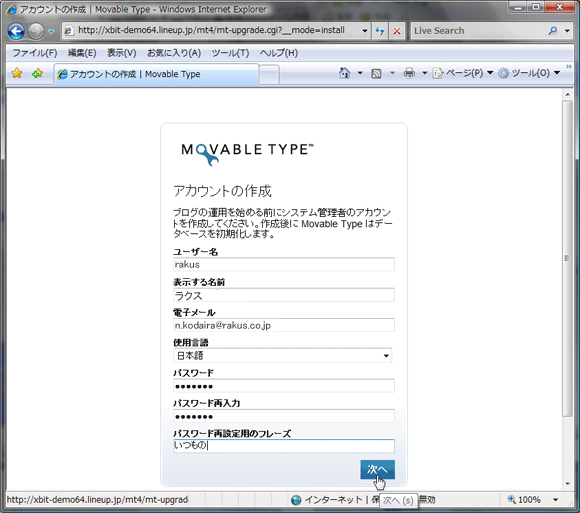Open the ファイル(F) menu
580x513 pixels.
[35, 53]
